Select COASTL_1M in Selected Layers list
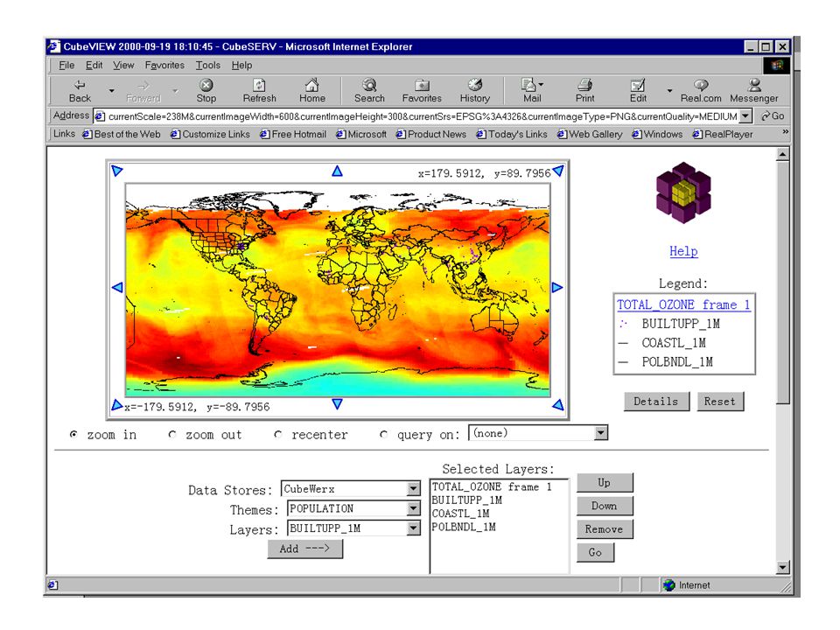This screenshot has width=840, height=630. (461, 514)
